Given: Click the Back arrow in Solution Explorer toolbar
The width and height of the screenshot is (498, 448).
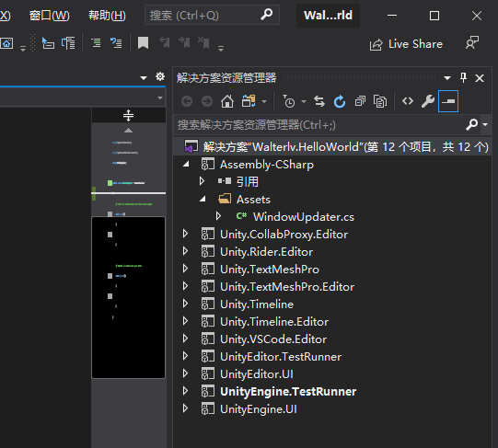Looking at the screenshot, I should [x=187, y=101].
